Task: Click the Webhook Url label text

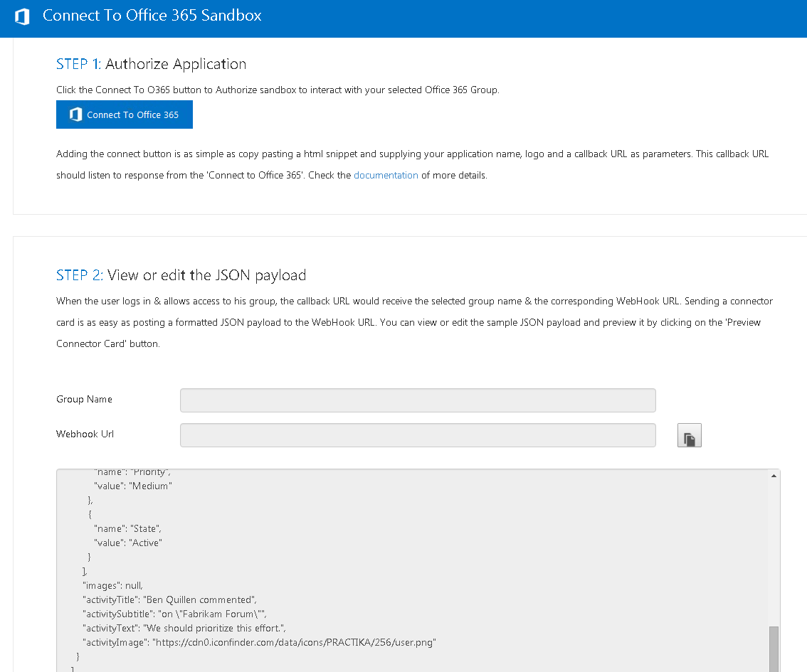Action: click(x=85, y=434)
